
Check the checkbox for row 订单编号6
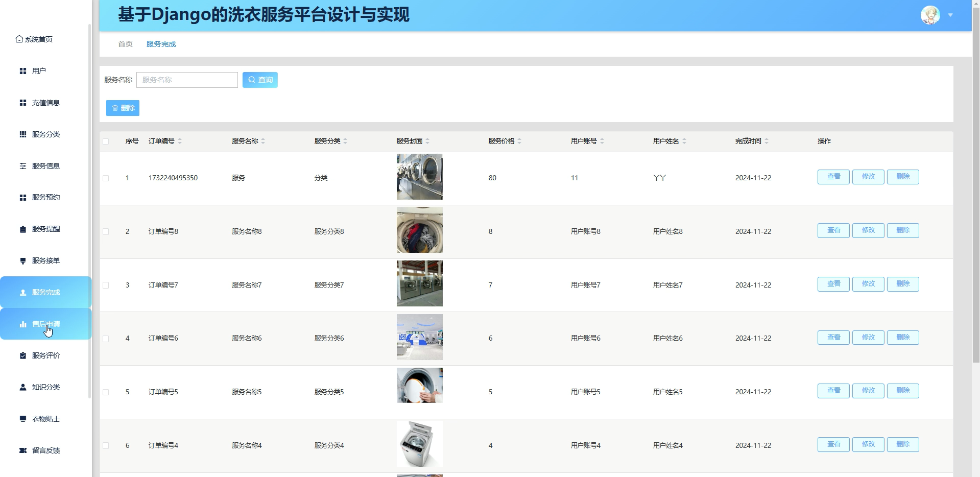pyautogui.click(x=106, y=339)
